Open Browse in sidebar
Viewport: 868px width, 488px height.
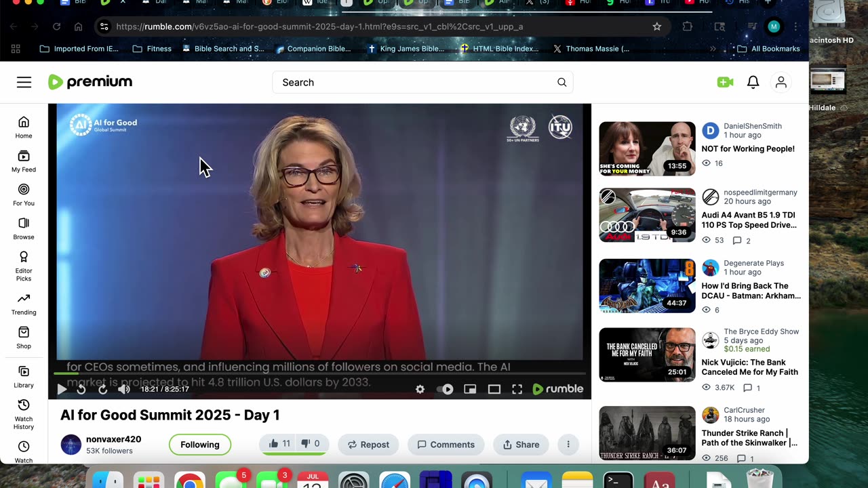click(24, 228)
